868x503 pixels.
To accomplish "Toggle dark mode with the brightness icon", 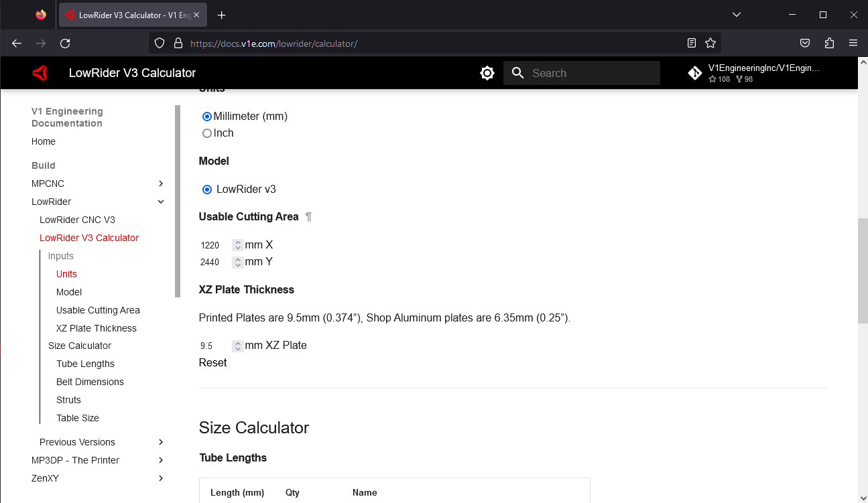I will point(487,72).
